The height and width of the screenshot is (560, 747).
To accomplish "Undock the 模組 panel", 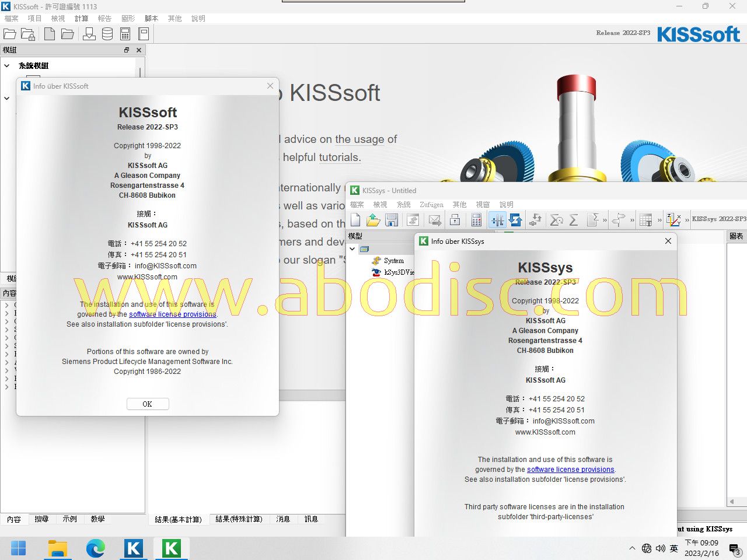I will [x=127, y=50].
